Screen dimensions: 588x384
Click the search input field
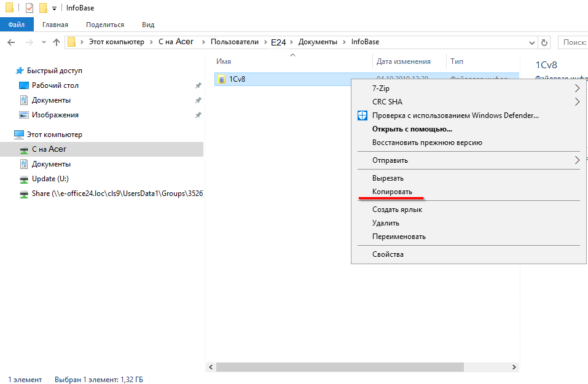(573, 42)
